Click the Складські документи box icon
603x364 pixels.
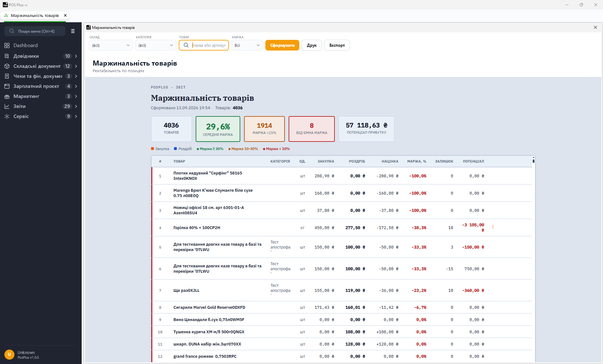click(x=7, y=66)
